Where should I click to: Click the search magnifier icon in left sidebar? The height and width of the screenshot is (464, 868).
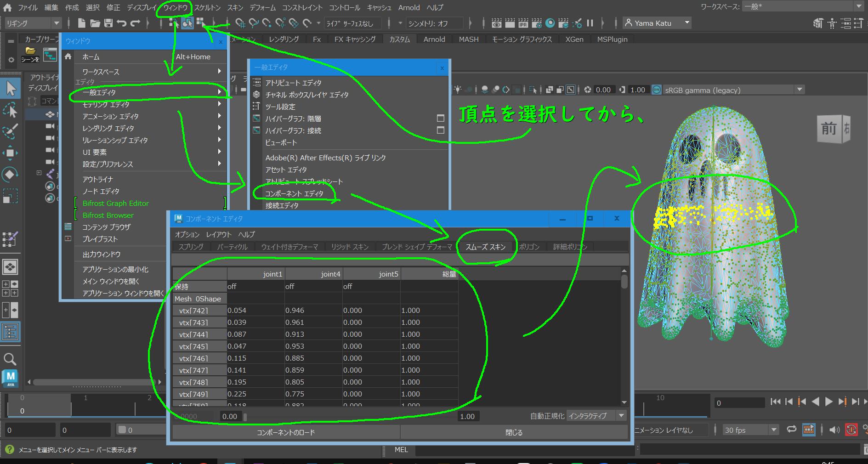click(10, 359)
